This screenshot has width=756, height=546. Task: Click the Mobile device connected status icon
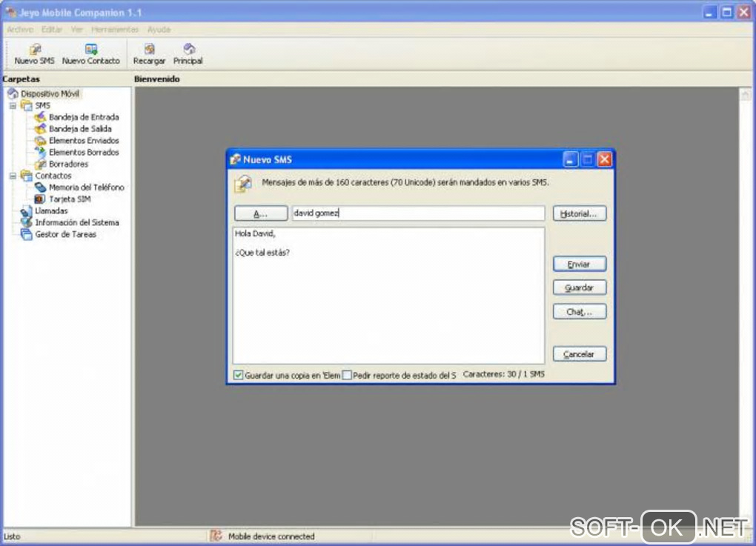point(216,536)
